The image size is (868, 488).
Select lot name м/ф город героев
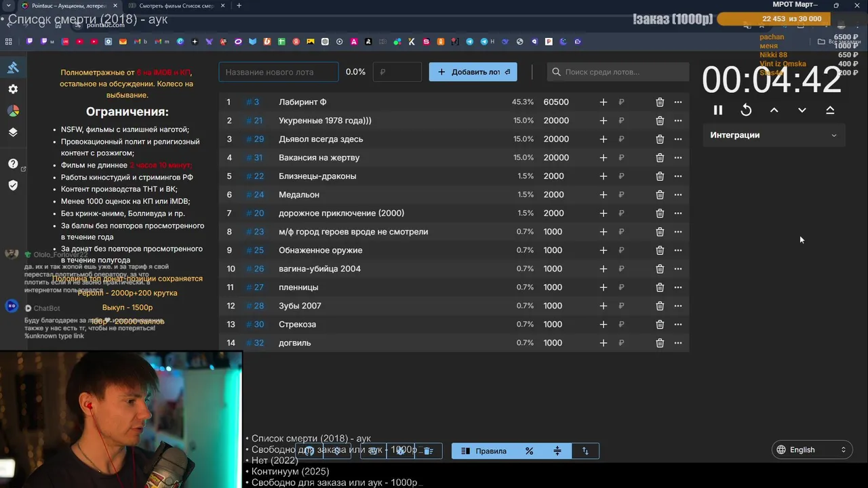pos(353,232)
